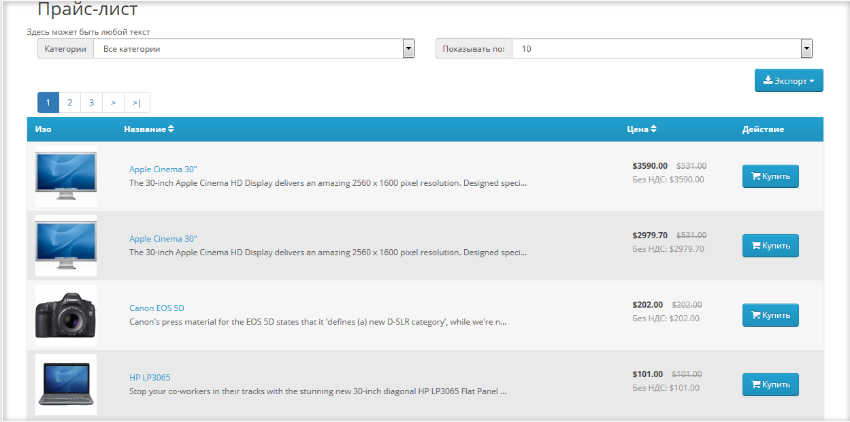Click the Действие column header
Screen dimensions: 850x422
click(x=763, y=129)
